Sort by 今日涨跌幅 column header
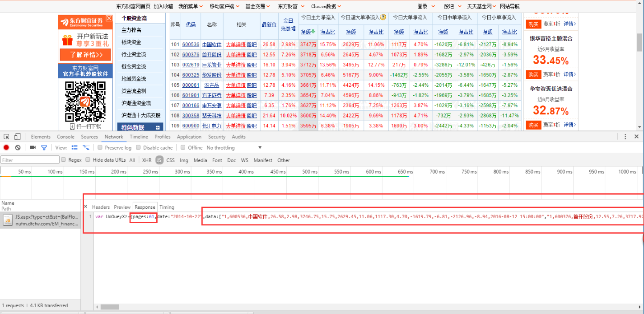Viewport: 644px width, 314px height. coord(288,24)
